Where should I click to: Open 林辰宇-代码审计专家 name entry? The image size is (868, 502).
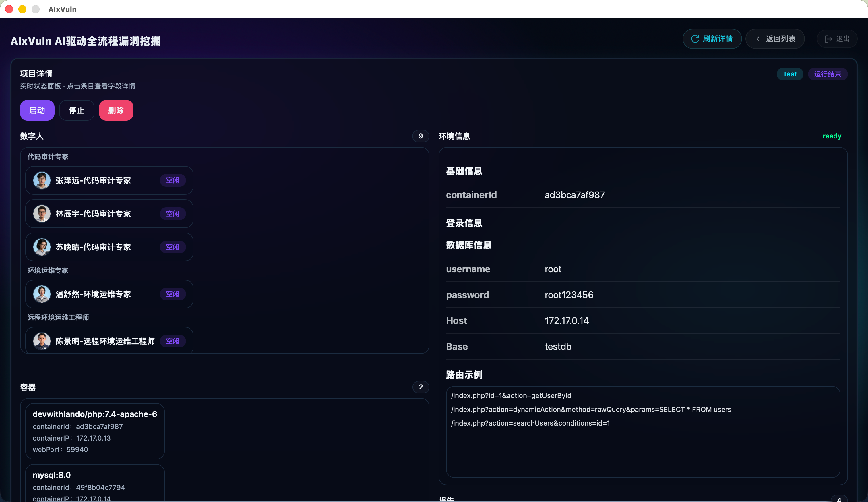point(93,214)
